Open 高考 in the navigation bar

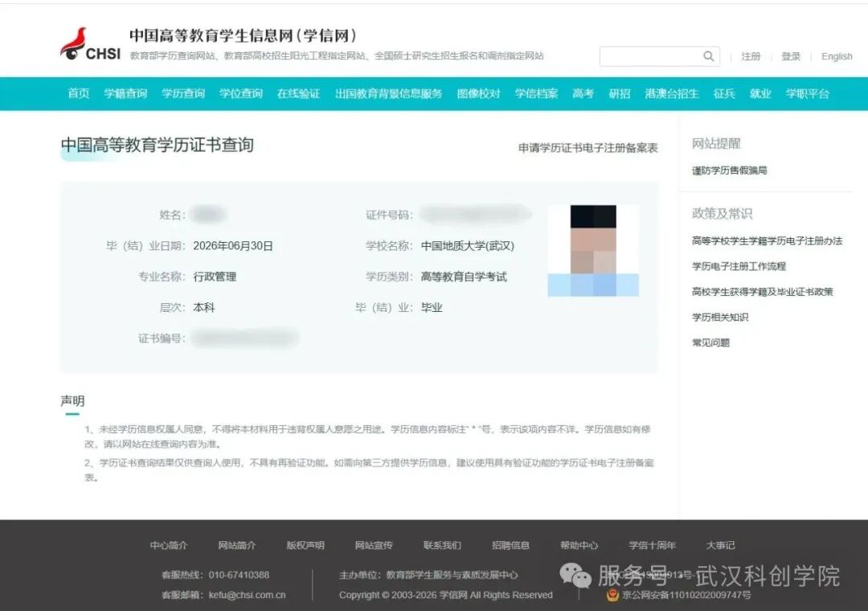tap(583, 93)
